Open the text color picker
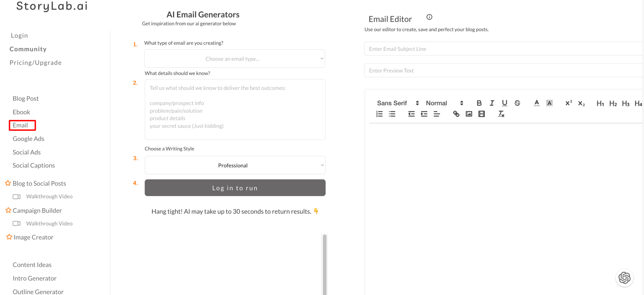 coord(537,103)
